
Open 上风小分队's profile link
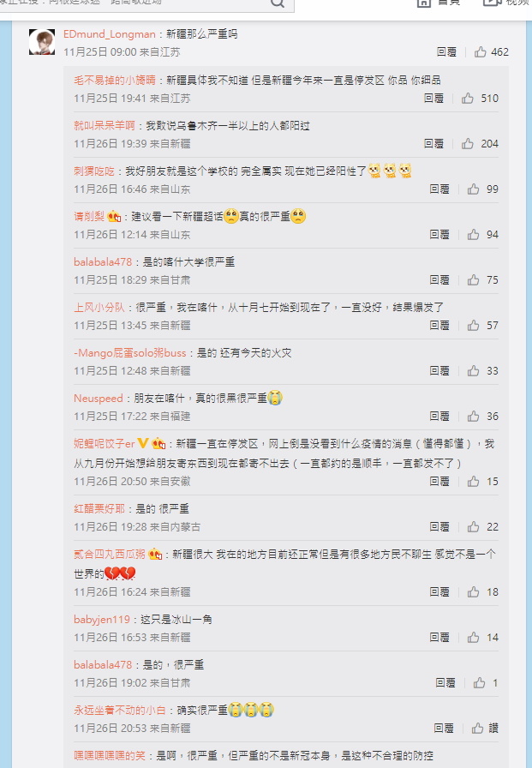(99, 308)
